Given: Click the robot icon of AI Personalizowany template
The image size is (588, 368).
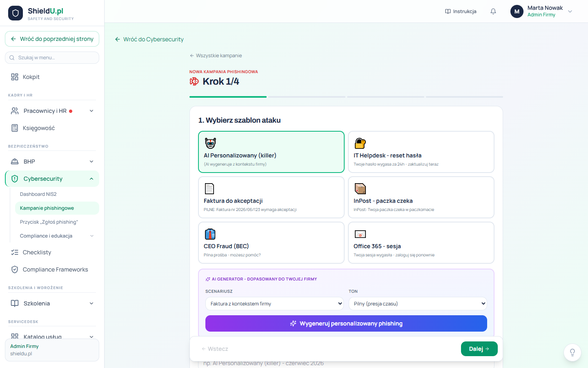Looking at the screenshot, I should pos(210,143).
